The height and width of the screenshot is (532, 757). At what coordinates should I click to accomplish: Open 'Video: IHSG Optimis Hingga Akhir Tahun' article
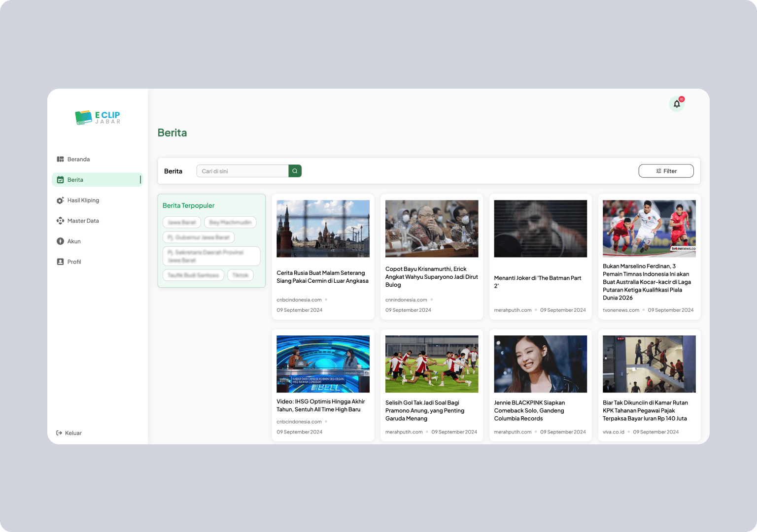pos(321,405)
